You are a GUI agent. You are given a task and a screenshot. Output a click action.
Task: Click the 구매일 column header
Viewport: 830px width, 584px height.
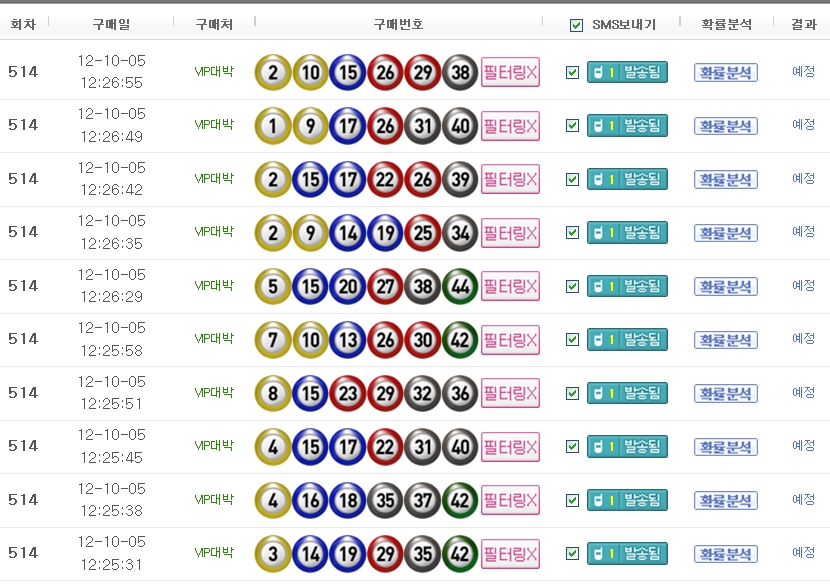[111, 24]
